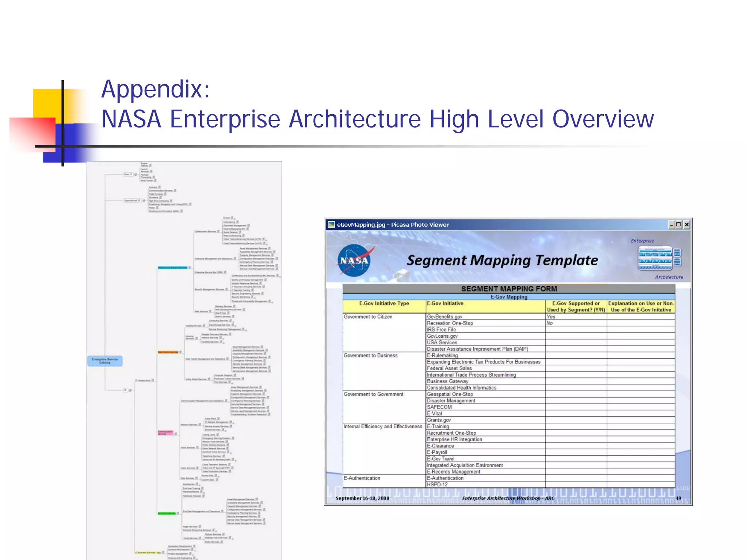748x560 pixels.
Task: Select the Enterprise Service Catalog root node
Action: point(105,361)
